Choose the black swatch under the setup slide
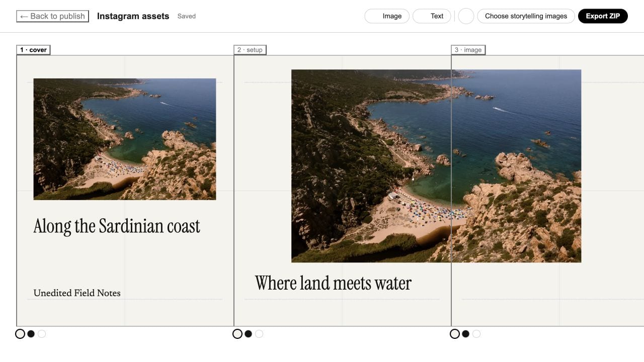644x362 pixels. (249, 334)
